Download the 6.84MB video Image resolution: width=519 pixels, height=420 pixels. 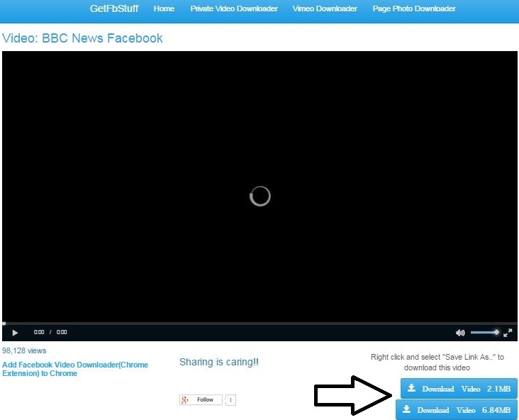click(456, 410)
